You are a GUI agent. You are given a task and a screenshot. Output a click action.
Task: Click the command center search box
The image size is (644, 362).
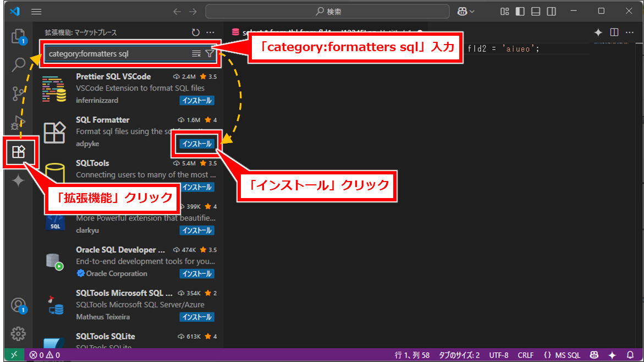[327, 12]
